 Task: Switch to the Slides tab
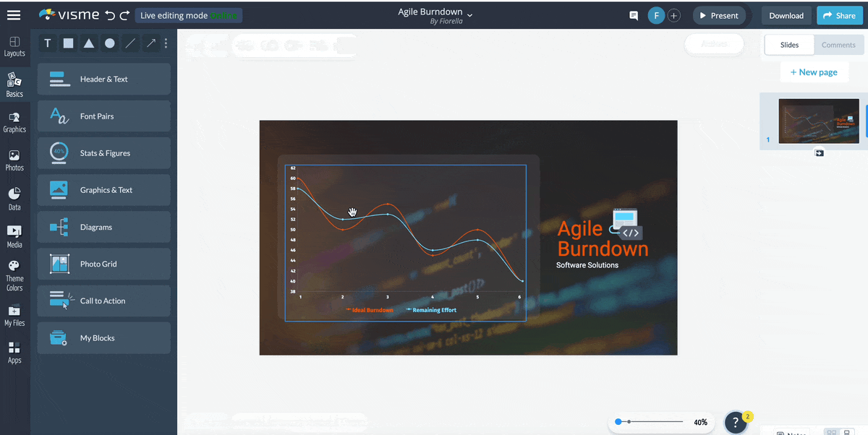click(x=788, y=44)
